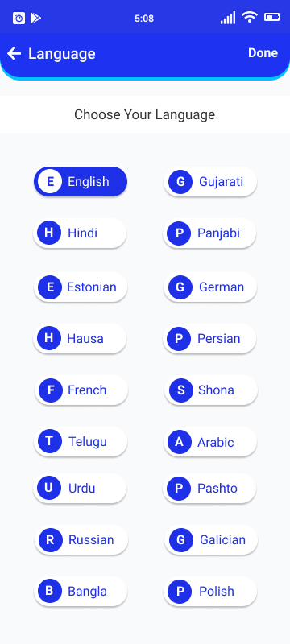Open Wi-Fi indicator in status bar

250,17
